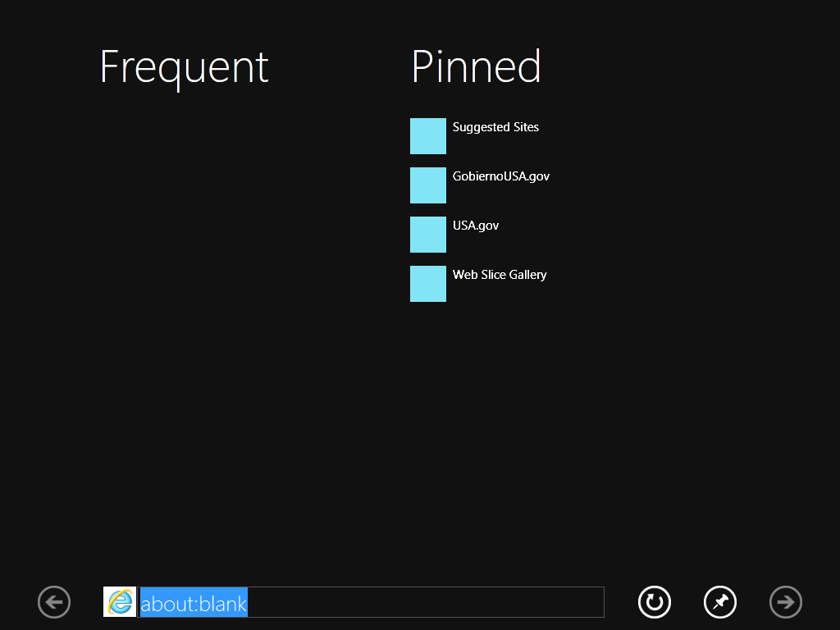Open the GobiernoUSA.gov blue tile
The height and width of the screenshot is (630, 840).
coord(428,185)
